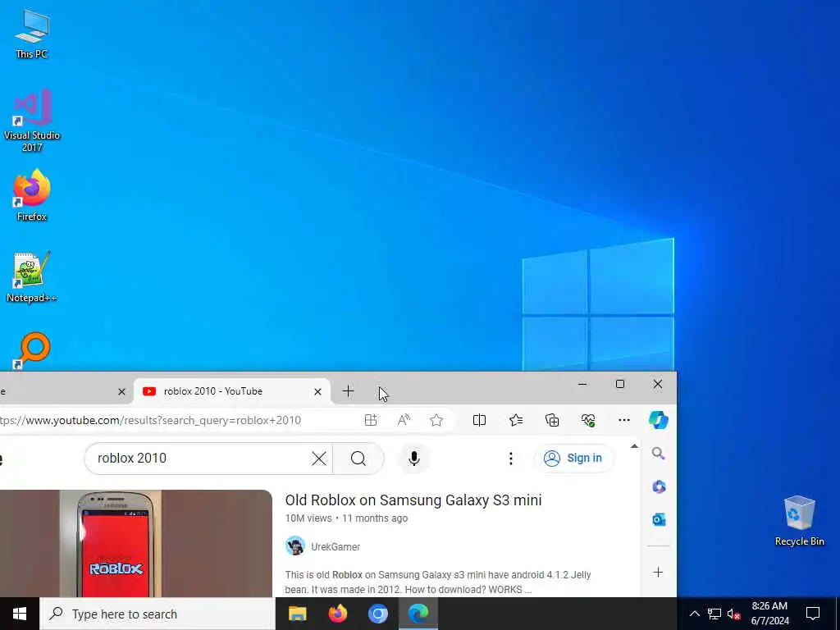Image resolution: width=840 pixels, height=630 pixels.
Task: Open the Samsung phone video thumbnail
Action: coord(136,543)
